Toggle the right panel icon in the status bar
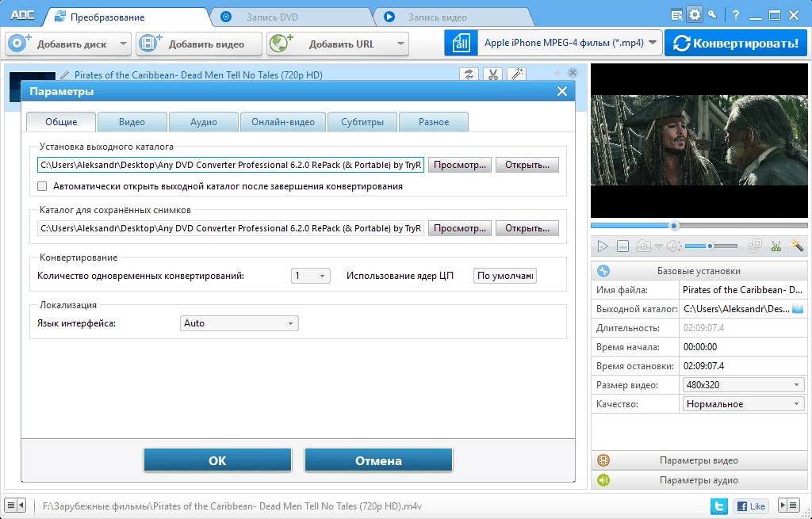This screenshot has height=519, width=812. point(789,505)
